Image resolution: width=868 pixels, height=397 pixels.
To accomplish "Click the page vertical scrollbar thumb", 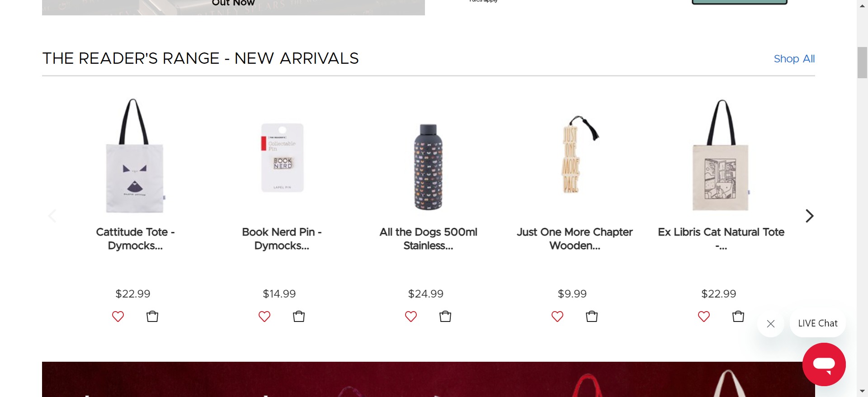I will point(862,62).
